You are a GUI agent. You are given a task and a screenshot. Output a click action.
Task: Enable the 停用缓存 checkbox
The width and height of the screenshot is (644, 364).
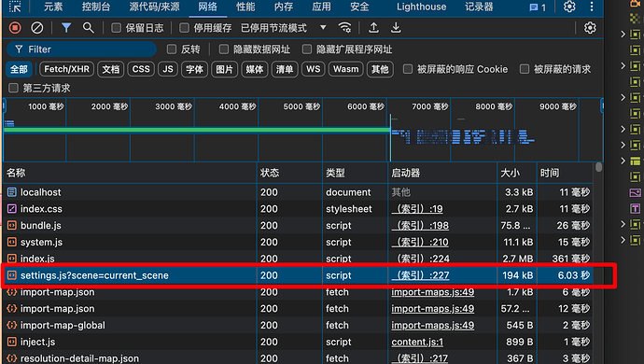(x=185, y=28)
